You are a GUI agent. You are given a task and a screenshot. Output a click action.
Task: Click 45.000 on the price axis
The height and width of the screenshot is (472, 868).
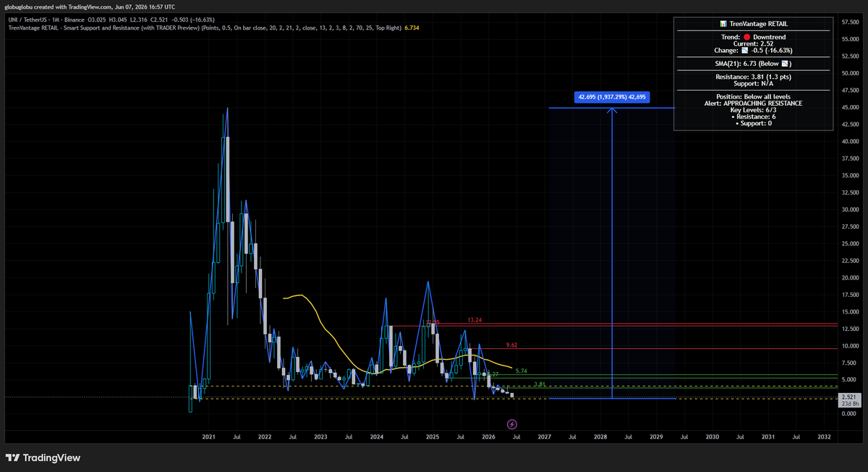pyautogui.click(x=851, y=107)
